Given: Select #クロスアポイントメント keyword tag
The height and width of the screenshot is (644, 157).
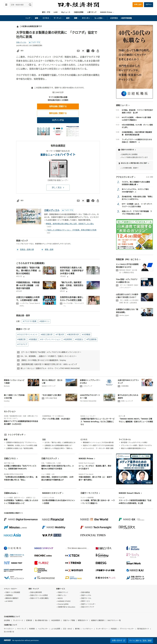Looking at the screenshot, I should [27, 334].
